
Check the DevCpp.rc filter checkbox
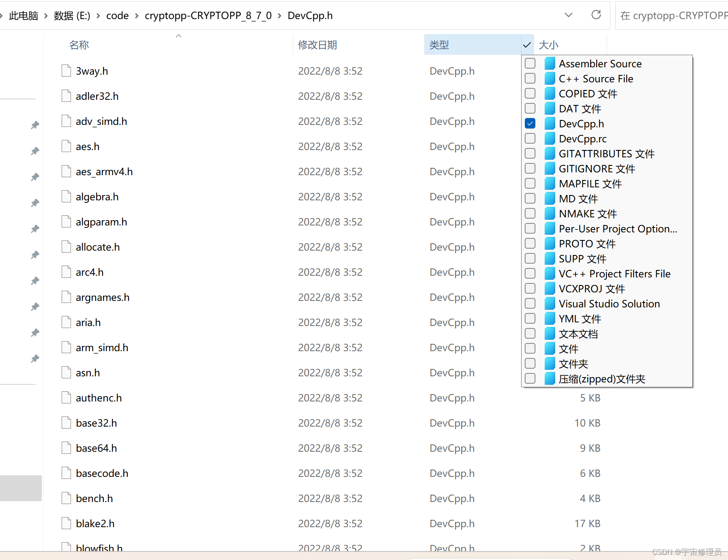click(x=530, y=138)
